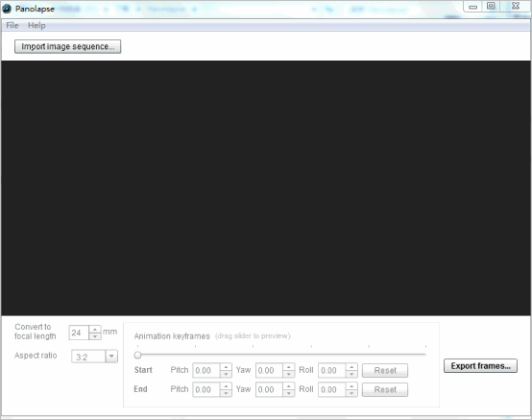Image resolution: width=532 pixels, height=420 pixels.
Task: Decrease the End Roll value
Action: point(351,393)
